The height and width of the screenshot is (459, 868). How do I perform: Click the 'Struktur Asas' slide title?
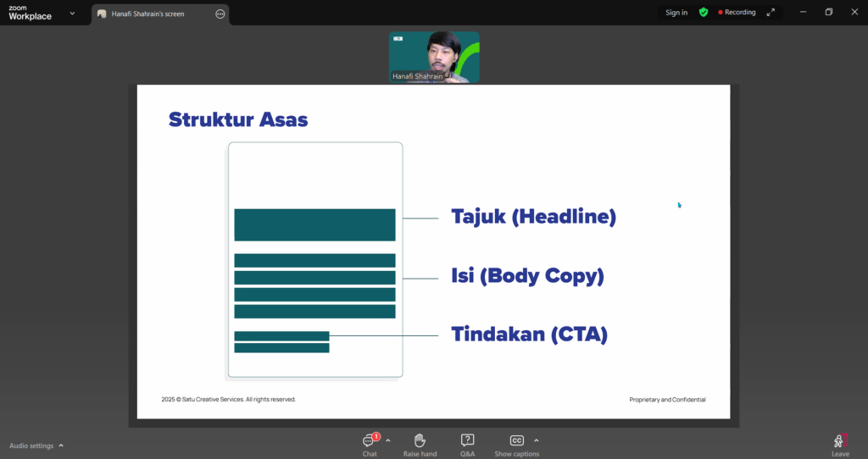(x=238, y=119)
